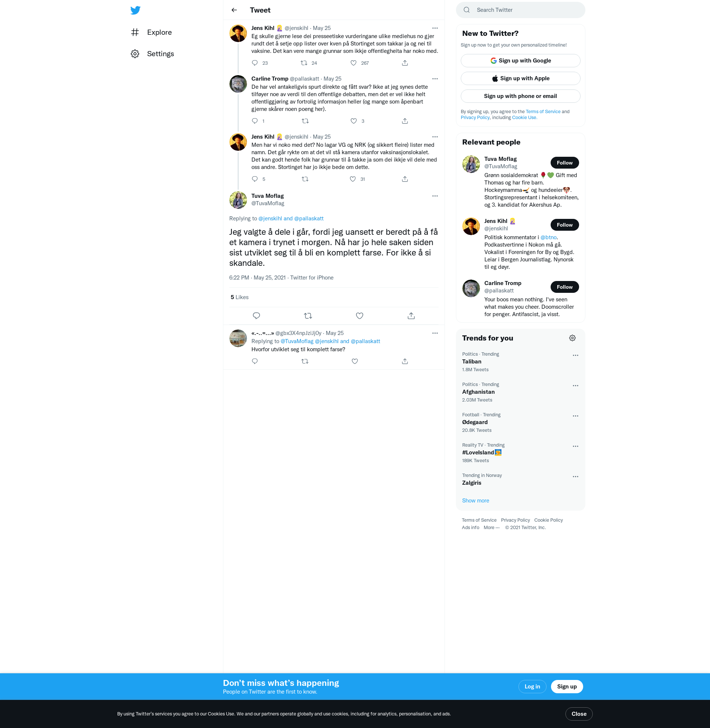Go back using the arrow next to Tweet

pos(234,10)
